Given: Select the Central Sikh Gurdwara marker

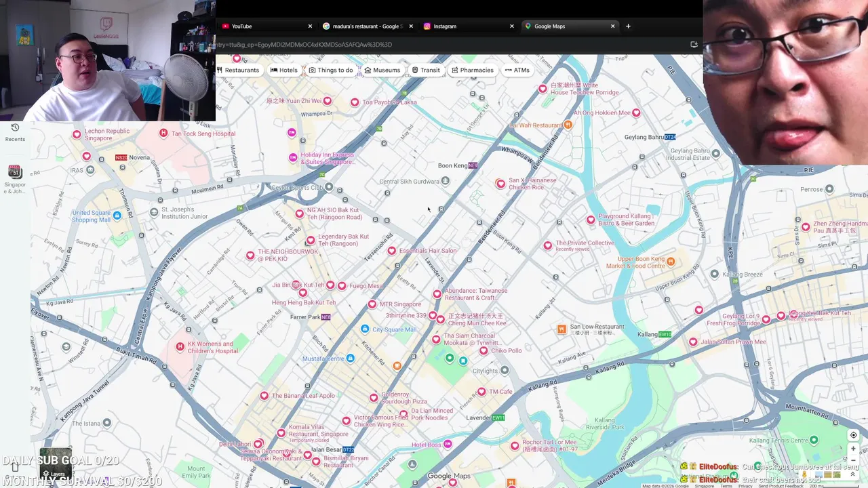Looking at the screenshot, I should 445,181.
